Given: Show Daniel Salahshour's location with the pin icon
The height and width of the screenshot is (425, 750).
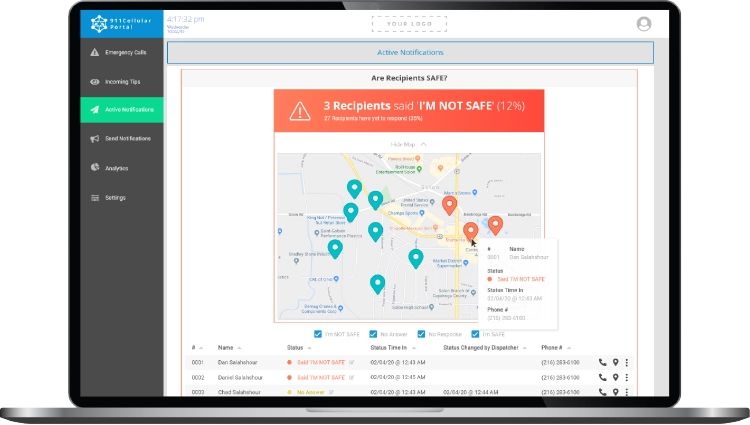Looking at the screenshot, I should (x=616, y=377).
